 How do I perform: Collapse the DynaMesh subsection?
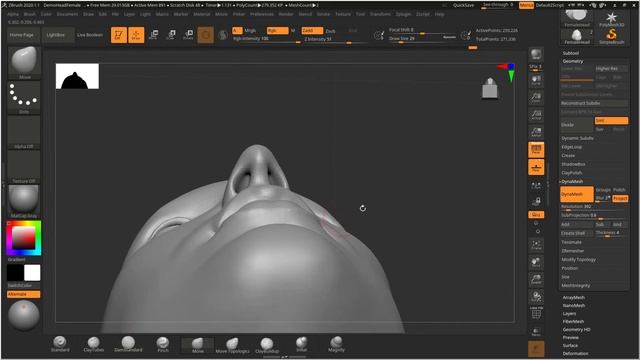pos(572,182)
